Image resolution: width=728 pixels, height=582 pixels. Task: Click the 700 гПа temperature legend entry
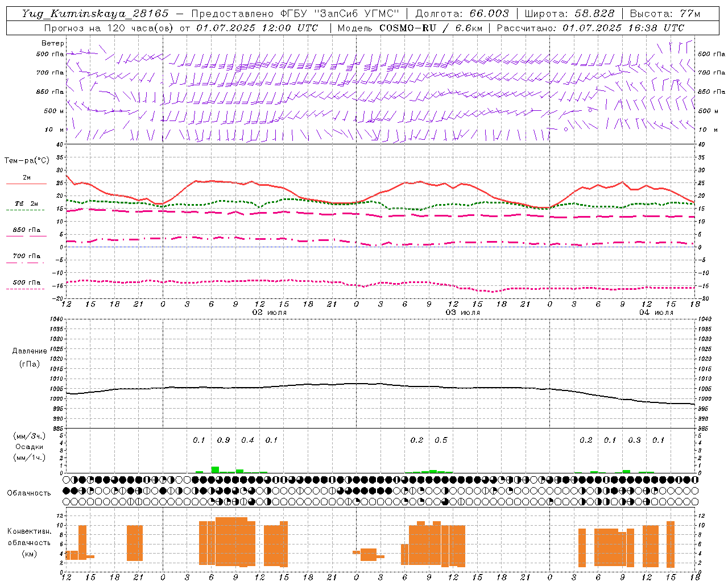tap(27, 256)
